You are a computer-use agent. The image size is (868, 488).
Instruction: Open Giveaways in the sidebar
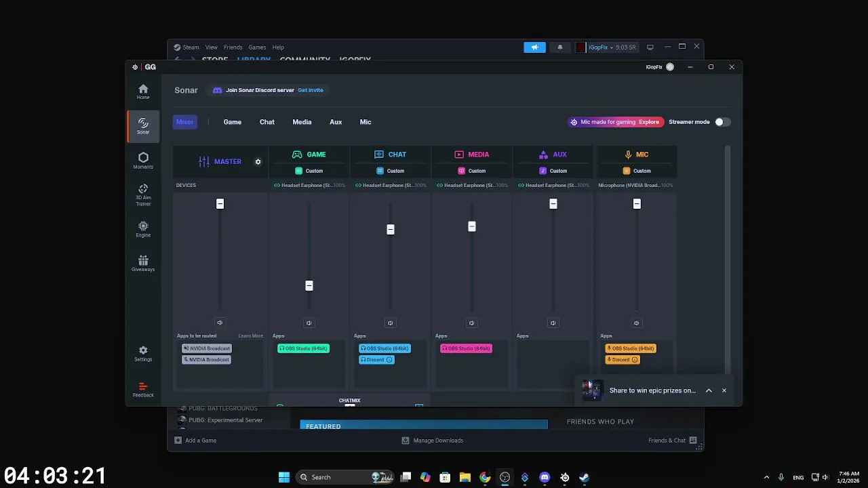point(143,264)
